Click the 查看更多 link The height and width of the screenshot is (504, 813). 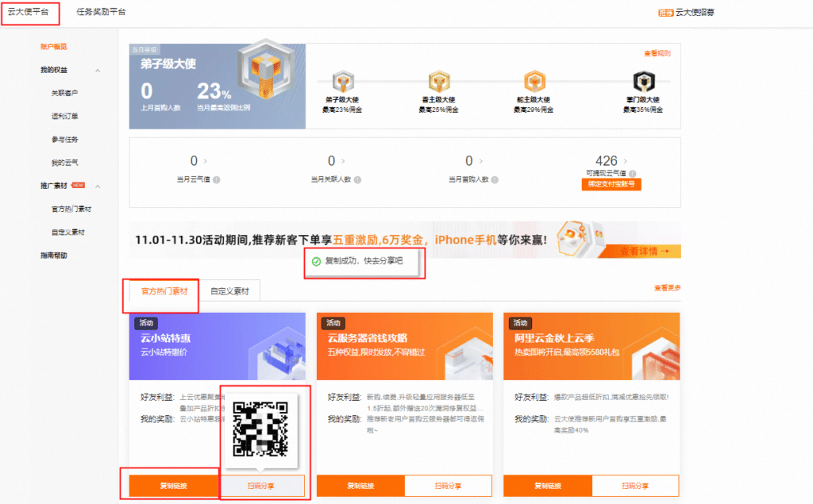pos(667,288)
